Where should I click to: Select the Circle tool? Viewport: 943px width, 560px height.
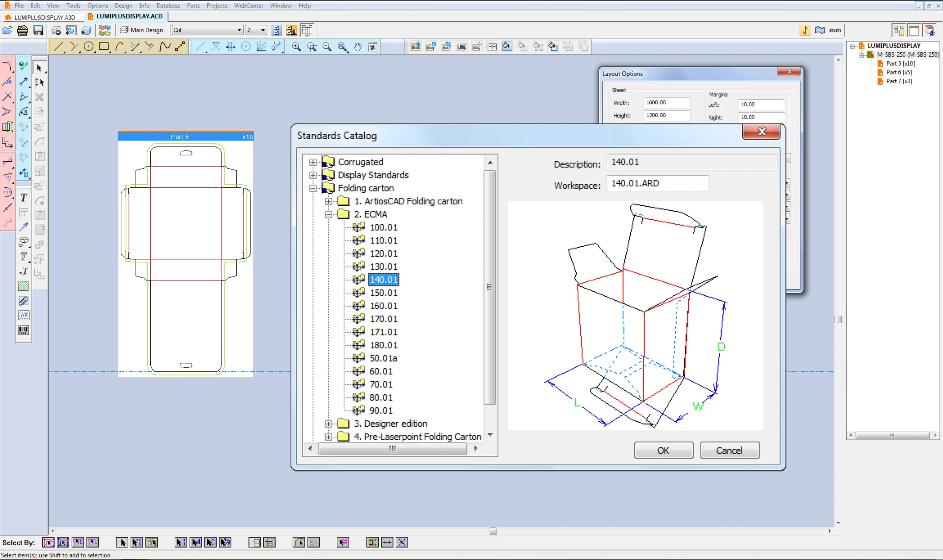89,46
